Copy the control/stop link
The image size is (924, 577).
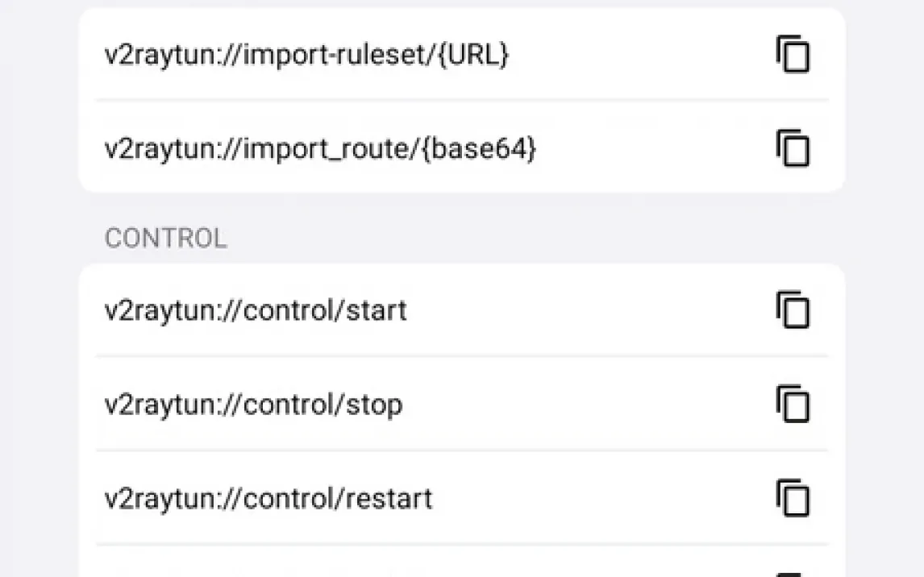(x=793, y=404)
